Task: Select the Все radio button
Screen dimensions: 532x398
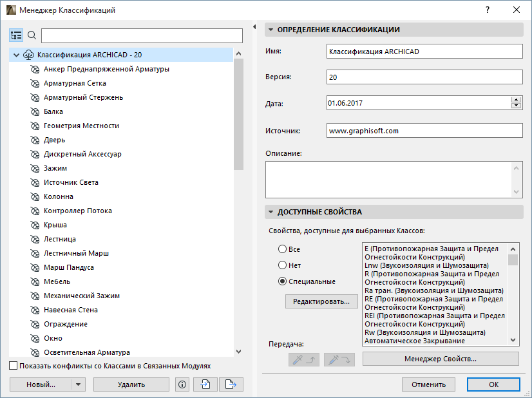Action: 282,249
